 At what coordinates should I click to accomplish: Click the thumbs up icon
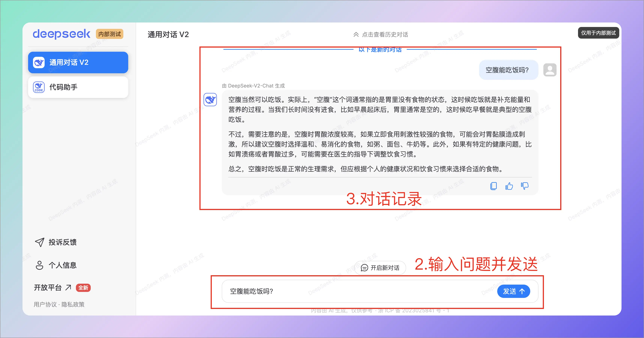[x=509, y=186]
